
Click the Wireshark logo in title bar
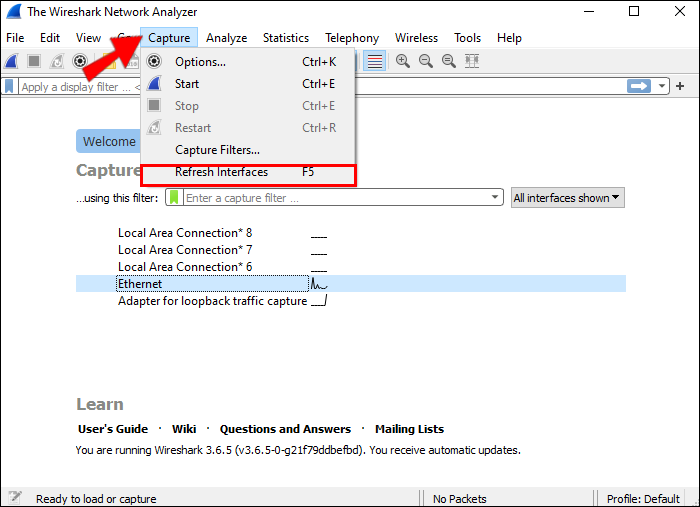click(14, 12)
